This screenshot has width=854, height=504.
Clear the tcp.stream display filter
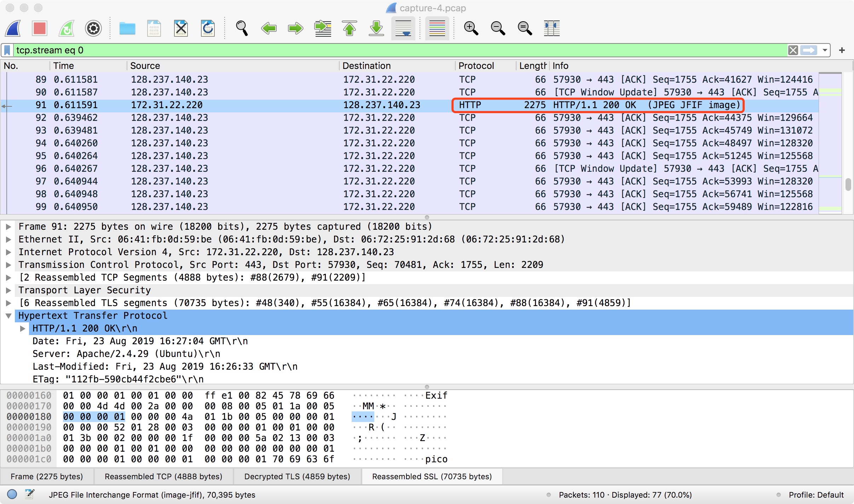[x=793, y=50]
